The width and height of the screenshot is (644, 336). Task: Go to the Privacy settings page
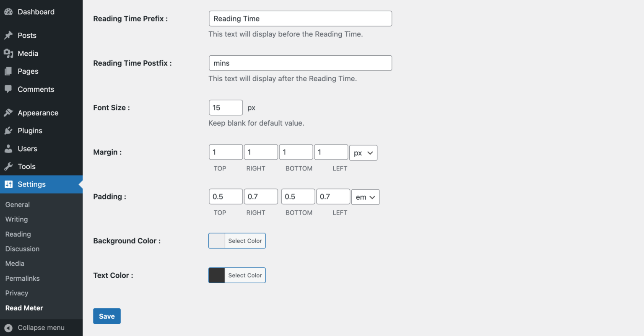[17, 293]
